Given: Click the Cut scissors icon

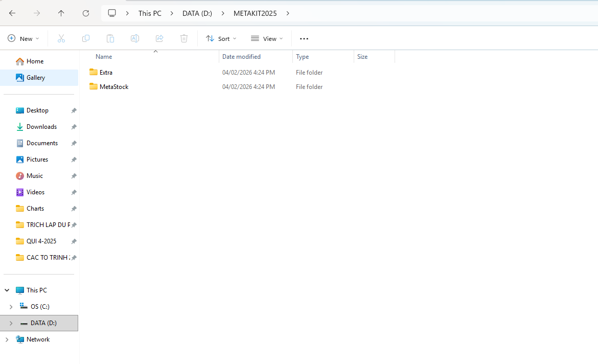Looking at the screenshot, I should [61, 38].
